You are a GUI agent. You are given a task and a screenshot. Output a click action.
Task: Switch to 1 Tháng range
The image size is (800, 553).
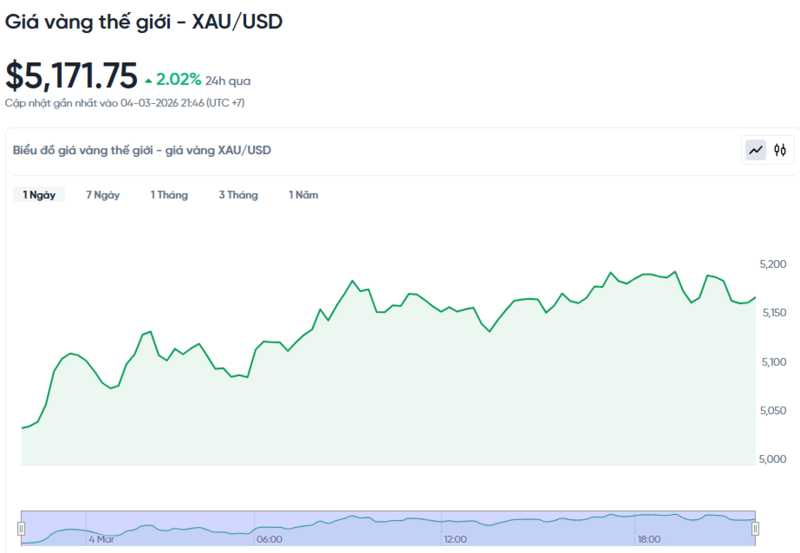[x=169, y=195]
